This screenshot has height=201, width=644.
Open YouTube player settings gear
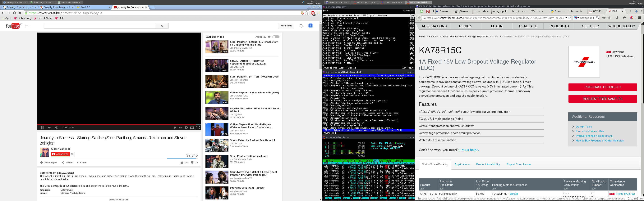coord(186,128)
